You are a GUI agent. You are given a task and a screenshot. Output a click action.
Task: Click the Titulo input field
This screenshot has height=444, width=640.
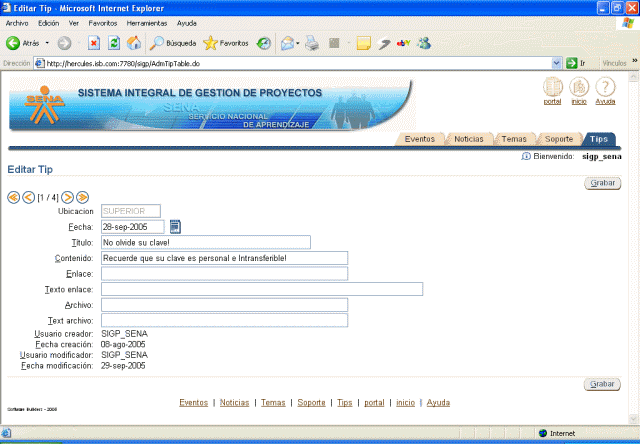206,242
